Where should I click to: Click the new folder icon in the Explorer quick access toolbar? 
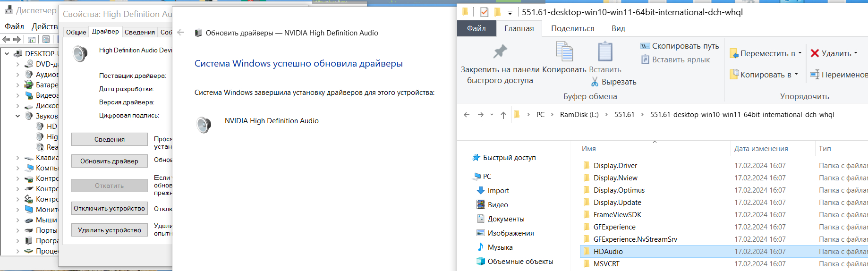tap(497, 12)
